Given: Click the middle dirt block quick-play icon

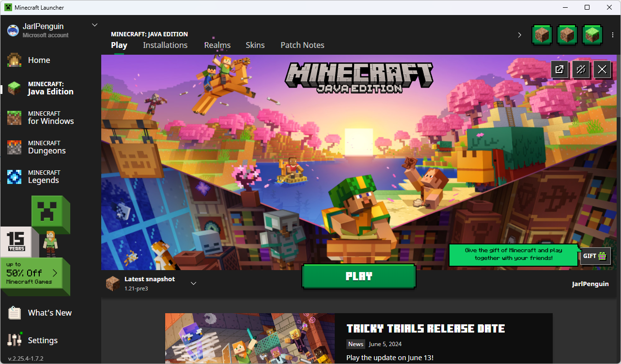Looking at the screenshot, I should click(567, 34).
